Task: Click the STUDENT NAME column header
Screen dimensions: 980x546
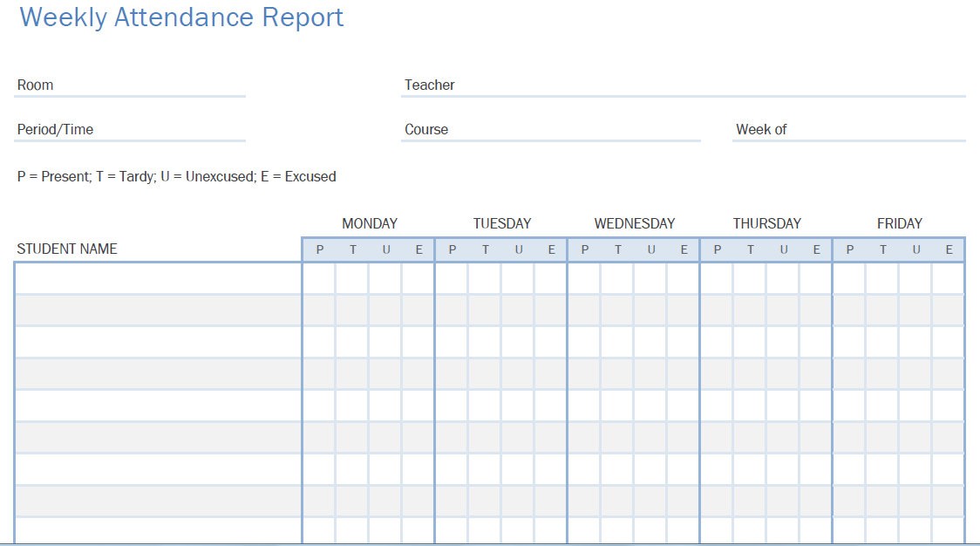Action: 67,249
